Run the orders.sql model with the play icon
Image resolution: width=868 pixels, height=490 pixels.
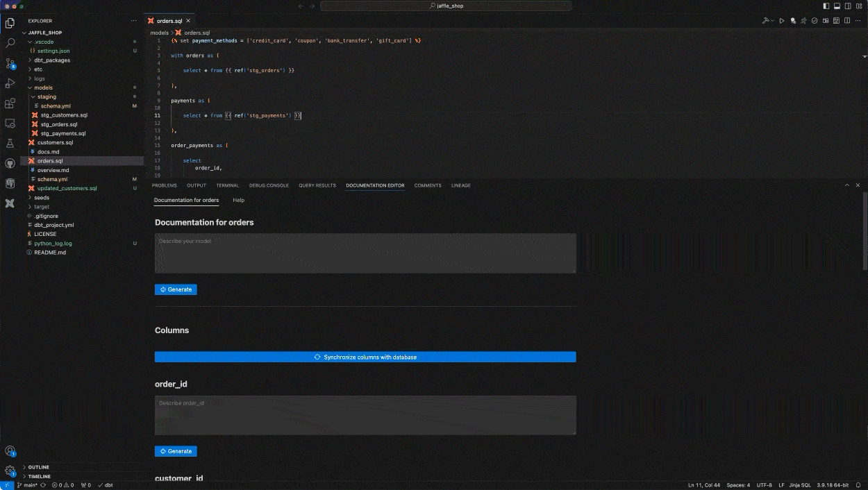click(782, 21)
